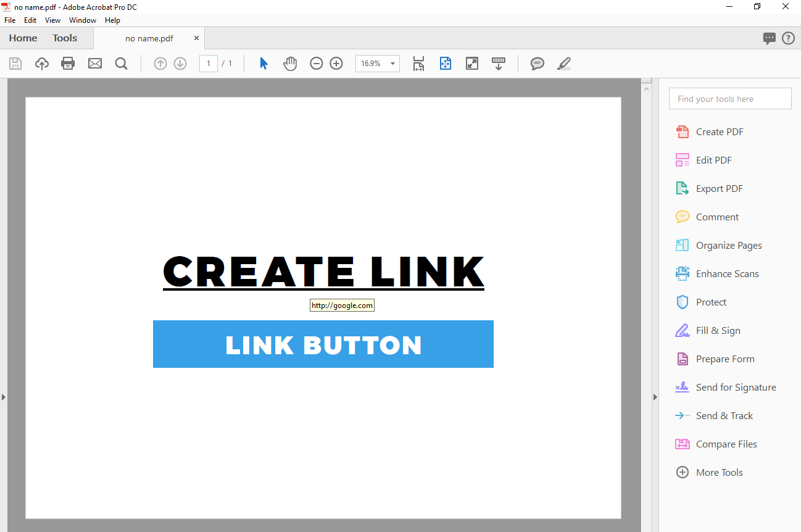This screenshot has height=532, width=801.
Task: Select the Hand pan tool
Action: (x=290, y=64)
